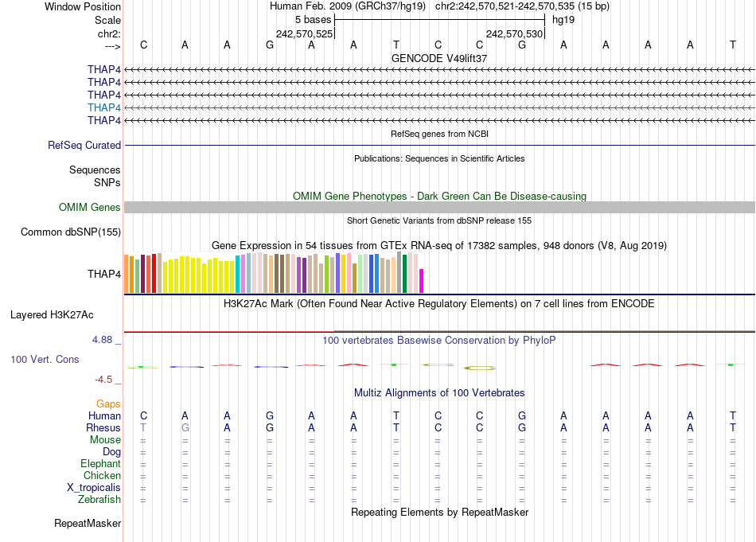Screen dimensions: 756x542
Task: Click the Layered H3K27Ac label
Action: (52, 315)
